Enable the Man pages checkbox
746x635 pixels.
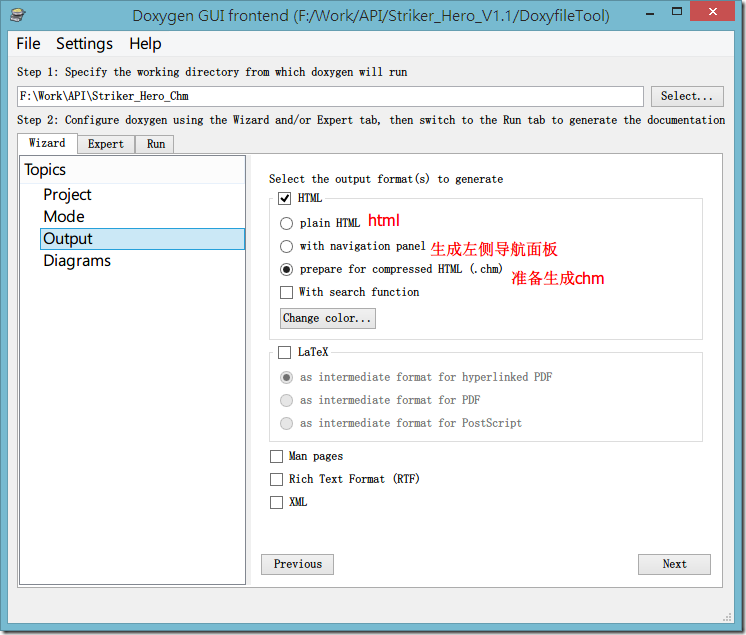click(x=276, y=457)
